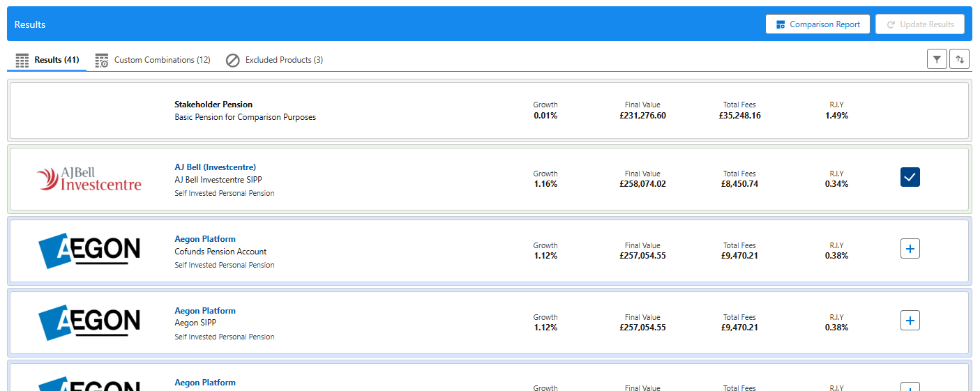Image resolution: width=980 pixels, height=391 pixels.
Task: Click the Aegon logo beside Cofunds Pension Account
Action: coord(89,250)
